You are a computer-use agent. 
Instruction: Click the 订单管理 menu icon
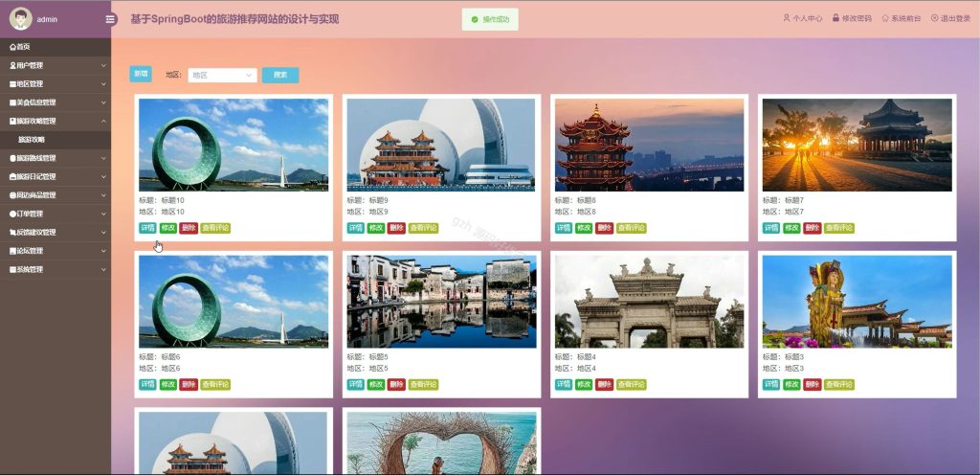pos(13,214)
